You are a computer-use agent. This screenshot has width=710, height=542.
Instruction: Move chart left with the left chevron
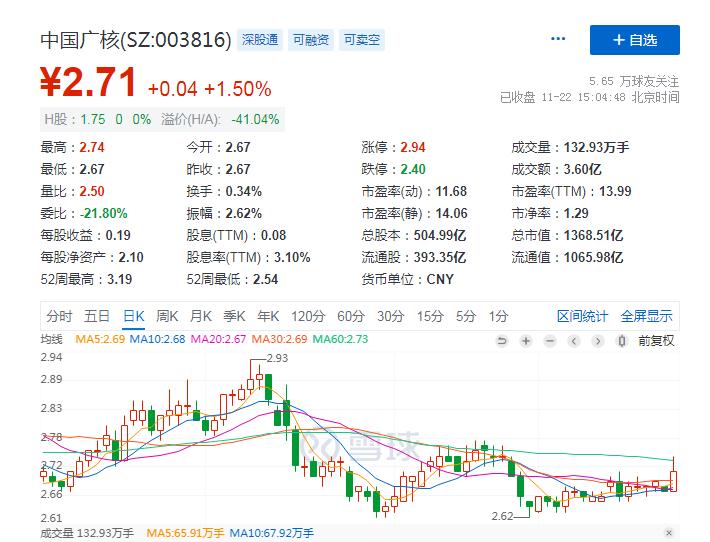(x=574, y=341)
